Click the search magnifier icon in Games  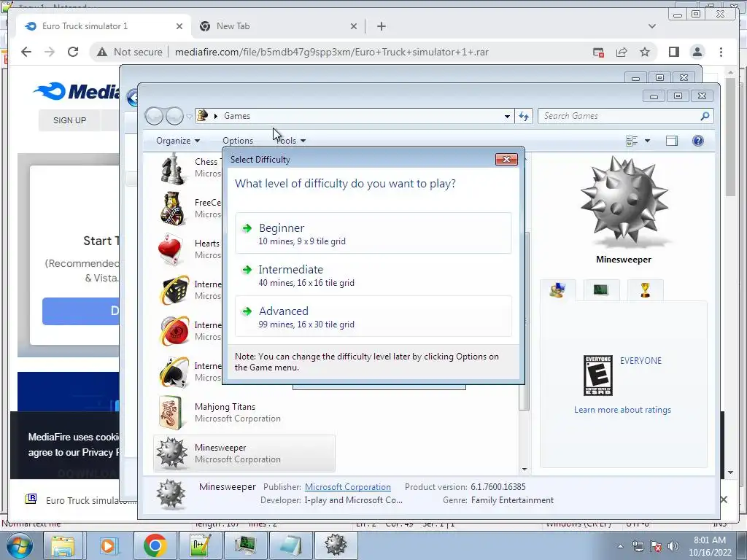pos(705,116)
